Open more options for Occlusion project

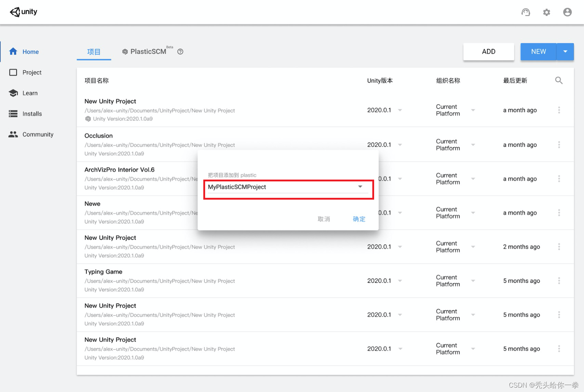tap(559, 145)
